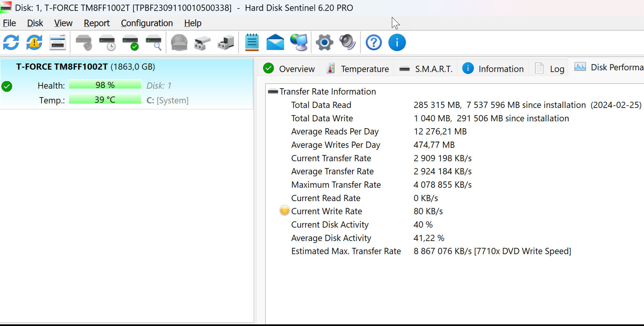The height and width of the screenshot is (326, 644).
Task: Switch to the Information tab
Action: [493, 69]
